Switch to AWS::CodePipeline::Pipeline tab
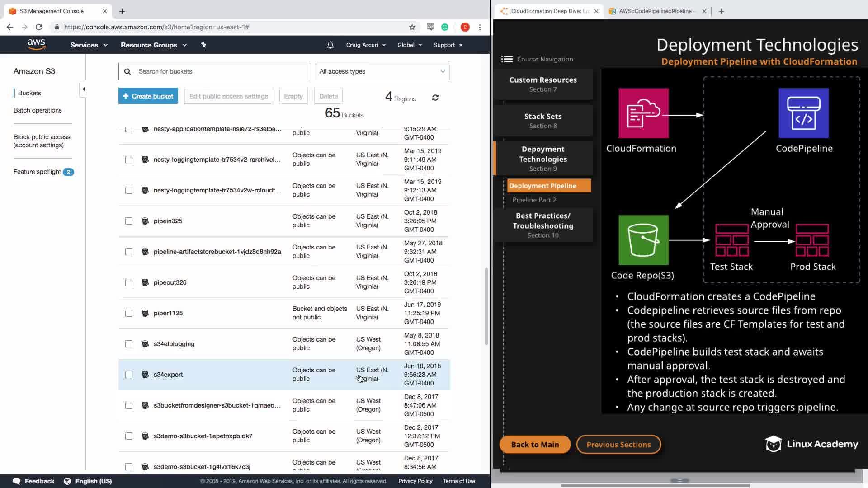Viewport: 868px width, 488px height. [x=655, y=11]
